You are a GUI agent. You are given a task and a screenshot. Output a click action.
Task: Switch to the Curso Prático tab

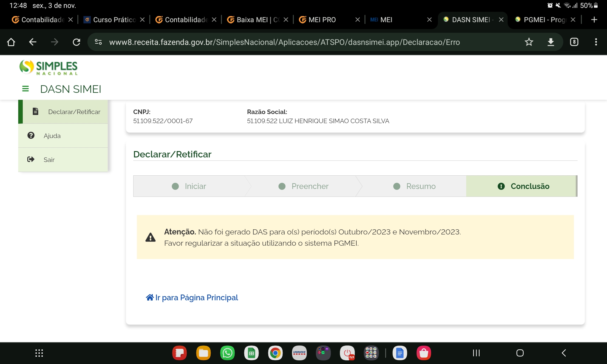pyautogui.click(x=110, y=20)
